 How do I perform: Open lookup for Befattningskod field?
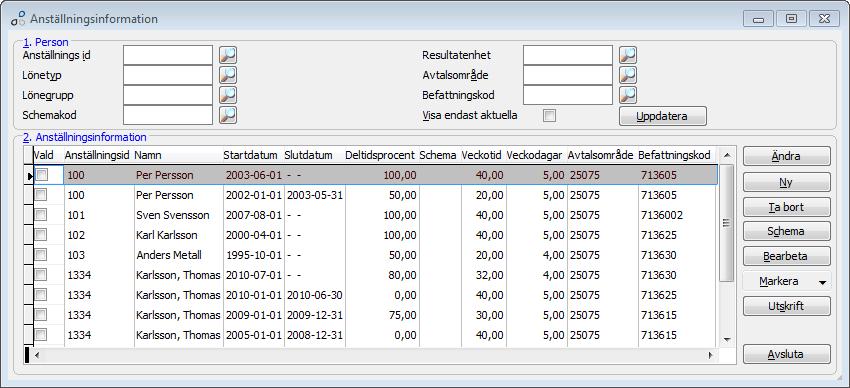point(628,95)
